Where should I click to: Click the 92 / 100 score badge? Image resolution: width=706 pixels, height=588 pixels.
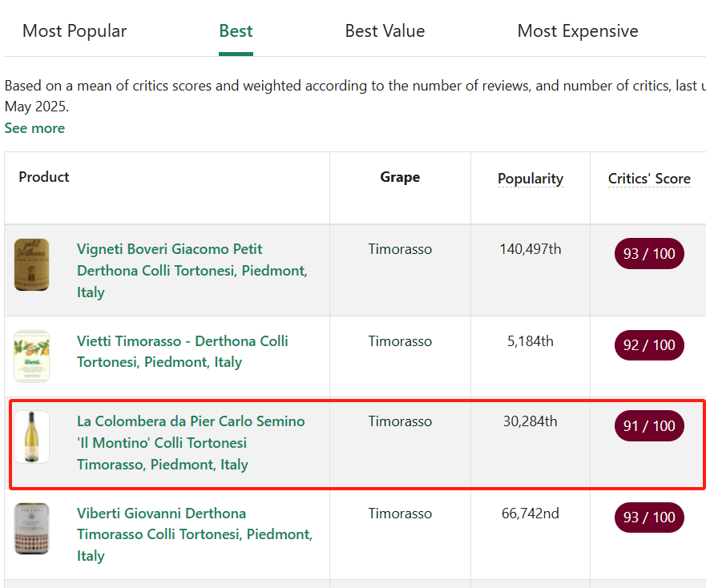click(649, 345)
